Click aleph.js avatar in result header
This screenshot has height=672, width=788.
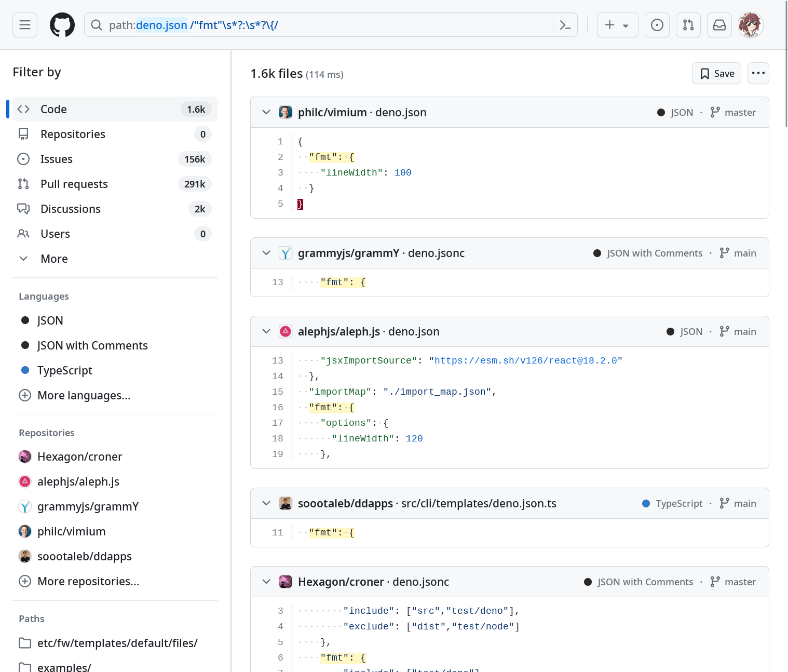(286, 331)
